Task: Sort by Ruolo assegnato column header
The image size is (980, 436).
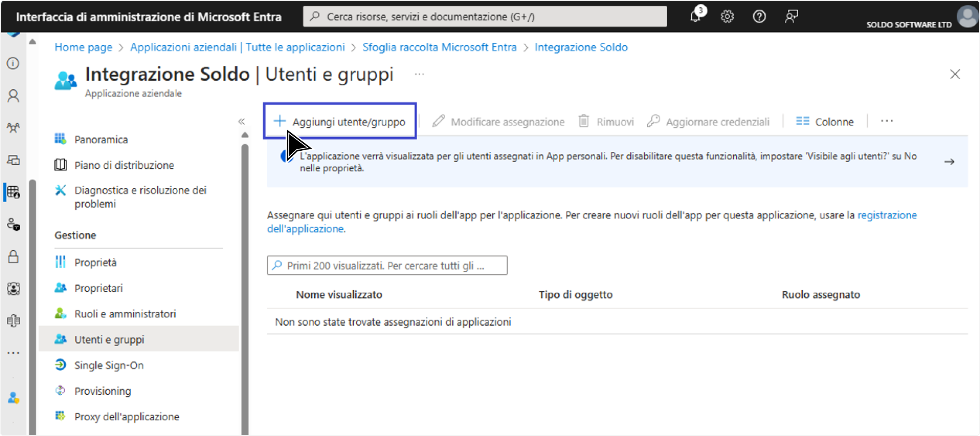Action: [821, 294]
